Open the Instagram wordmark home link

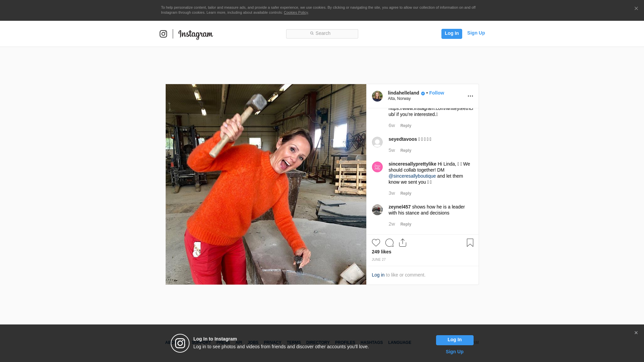pyautogui.click(x=196, y=35)
